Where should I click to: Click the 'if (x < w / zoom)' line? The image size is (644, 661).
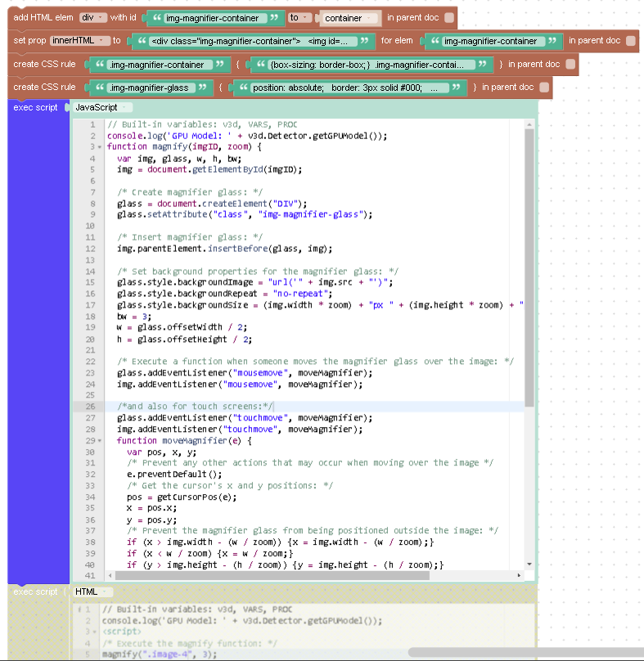coord(209,554)
